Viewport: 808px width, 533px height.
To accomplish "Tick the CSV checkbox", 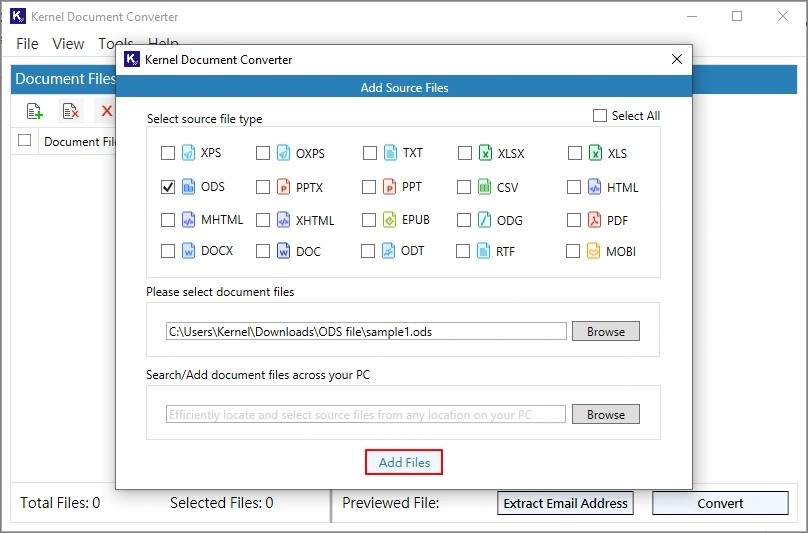I will [x=464, y=187].
